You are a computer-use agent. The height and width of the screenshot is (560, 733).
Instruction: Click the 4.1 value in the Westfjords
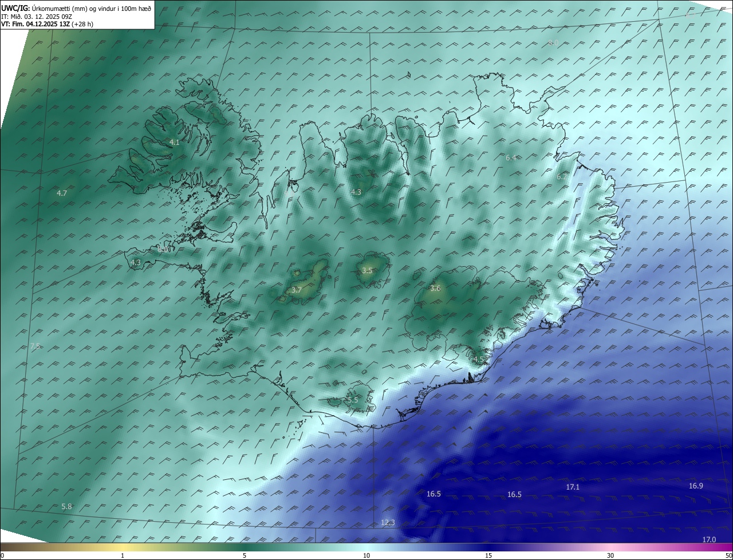[x=175, y=142]
